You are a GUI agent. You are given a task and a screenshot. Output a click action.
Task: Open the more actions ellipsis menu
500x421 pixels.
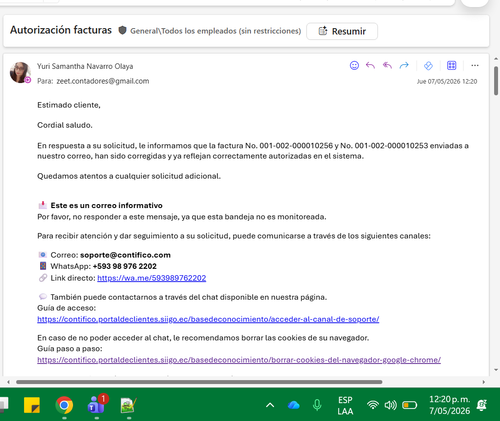pos(475,65)
